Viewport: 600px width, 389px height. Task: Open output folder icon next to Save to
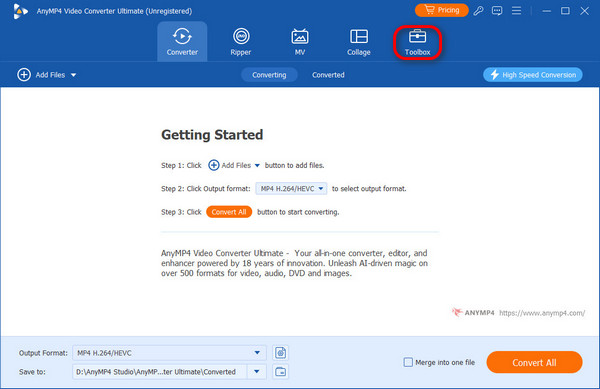click(280, 372)
